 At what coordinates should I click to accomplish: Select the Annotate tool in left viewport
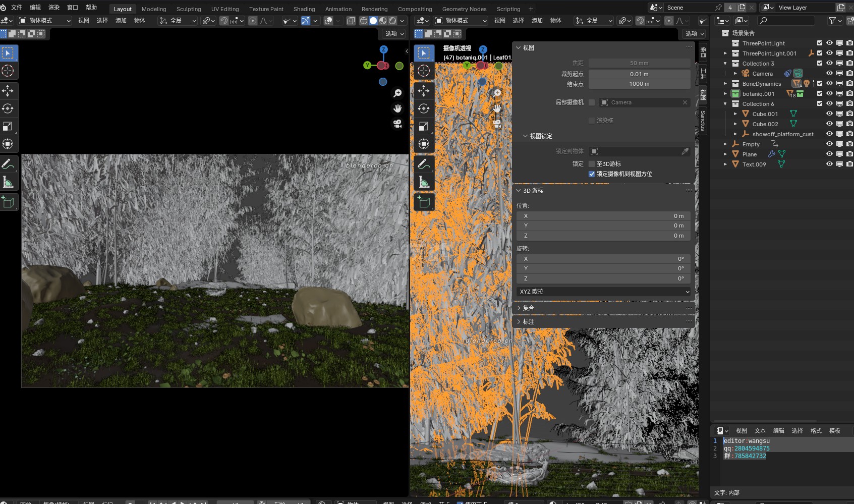coord(8,164)
